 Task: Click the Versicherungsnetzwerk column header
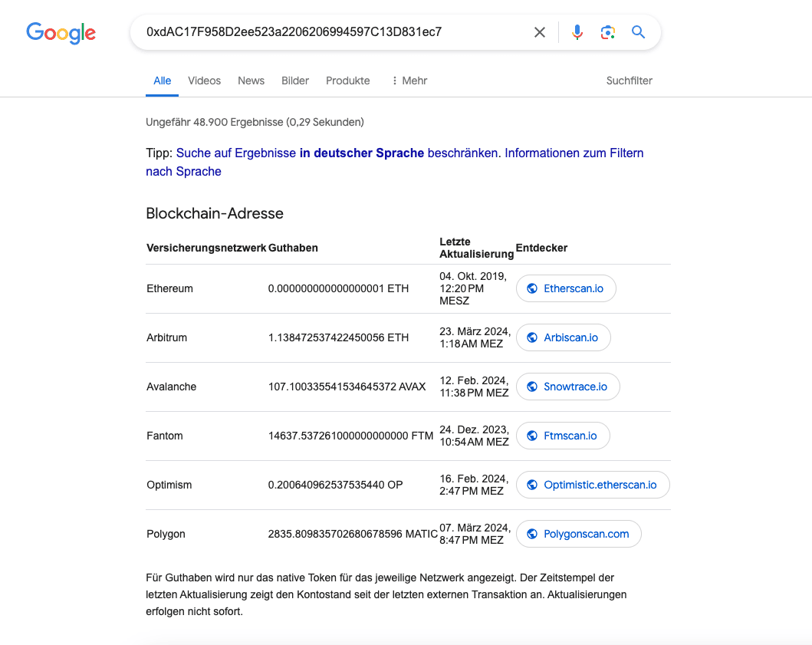pyautogui.click(x=206, y=248)
